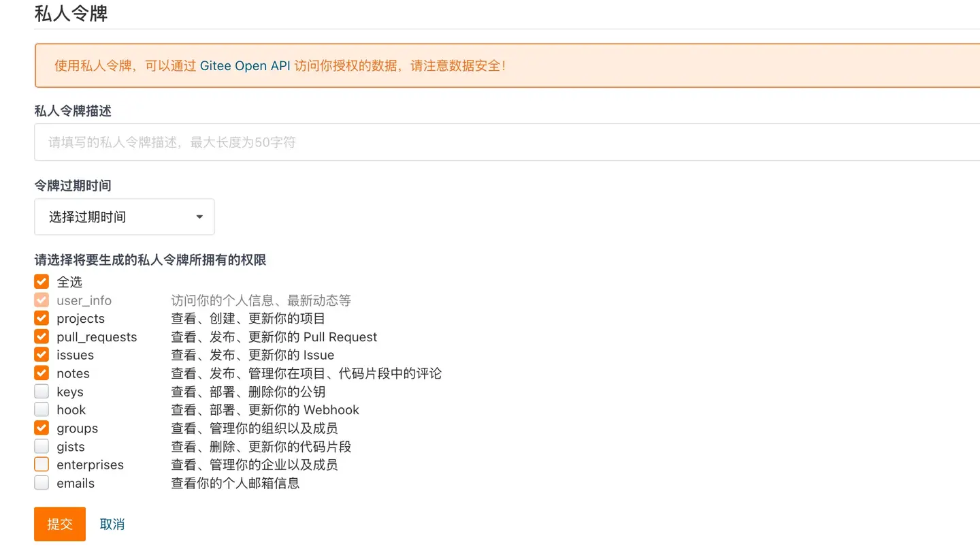
Task: Uncheck the issues permission checkbox
Action: click(41, 355)
